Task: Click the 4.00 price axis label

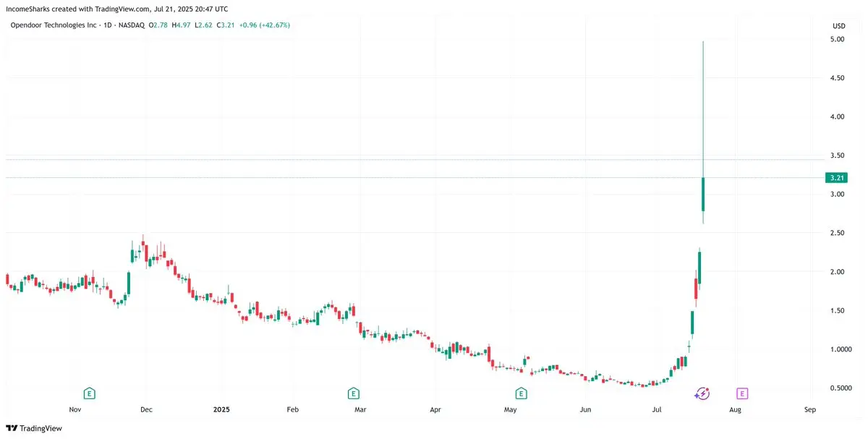Action: [x=838, y=116]
